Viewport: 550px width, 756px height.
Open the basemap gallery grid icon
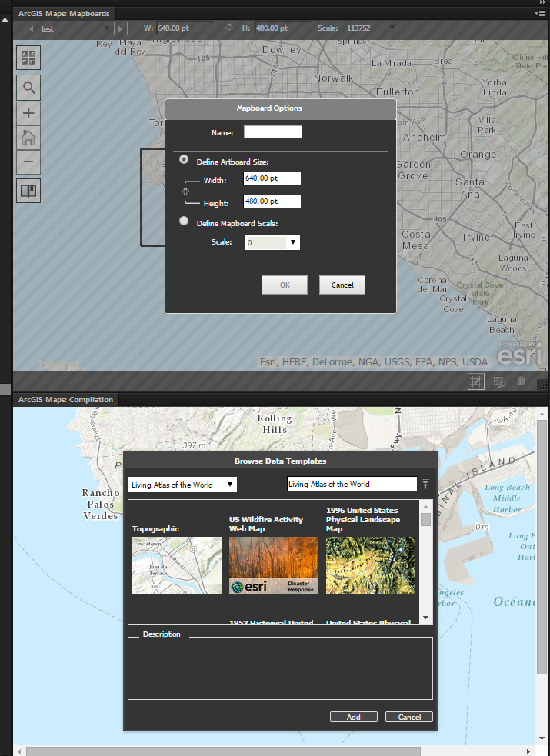point(28,58)
